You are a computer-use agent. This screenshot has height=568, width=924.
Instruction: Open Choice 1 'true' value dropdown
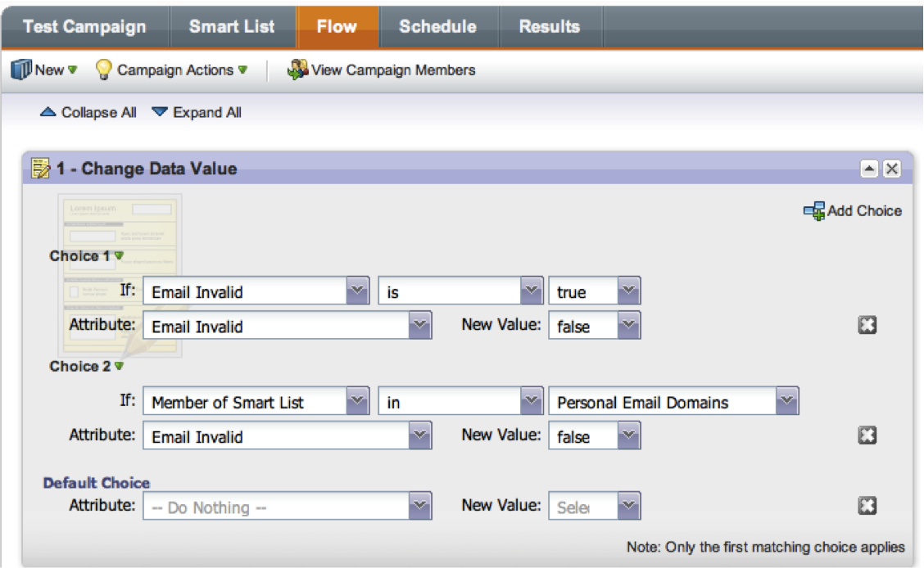(x=628, y=291)
